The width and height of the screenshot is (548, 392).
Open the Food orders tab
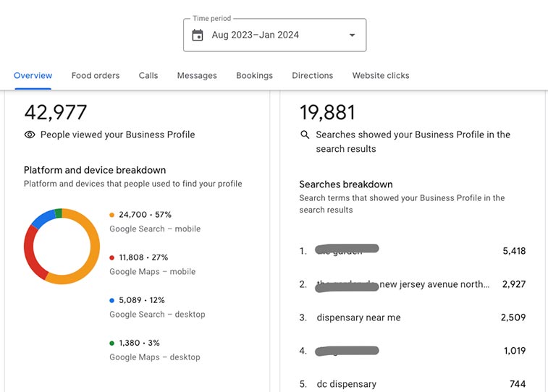click(96, 75)
